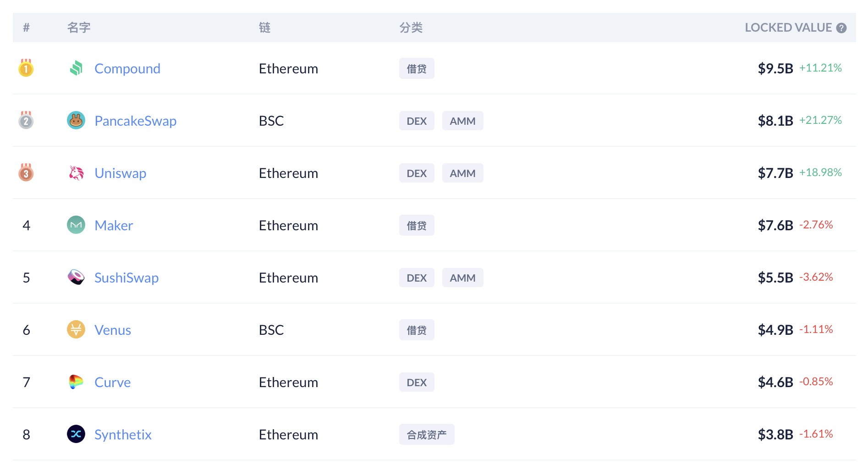
Task: Click the rainbow Curve logo
Action: [76, 382]
